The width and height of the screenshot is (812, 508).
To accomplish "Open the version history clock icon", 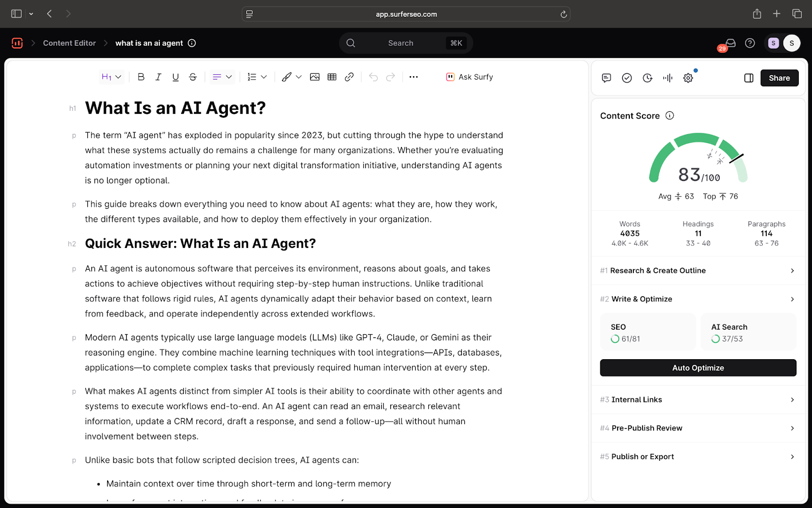I will coord(648,78).
